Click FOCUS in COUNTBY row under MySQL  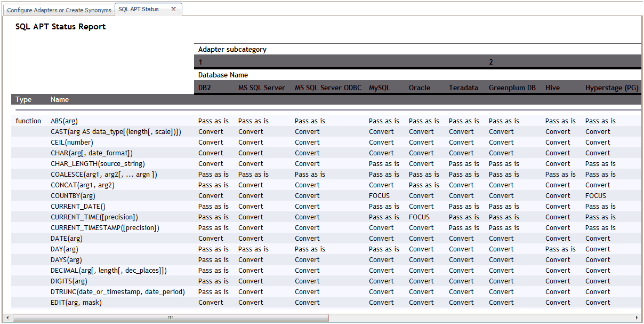379,195
